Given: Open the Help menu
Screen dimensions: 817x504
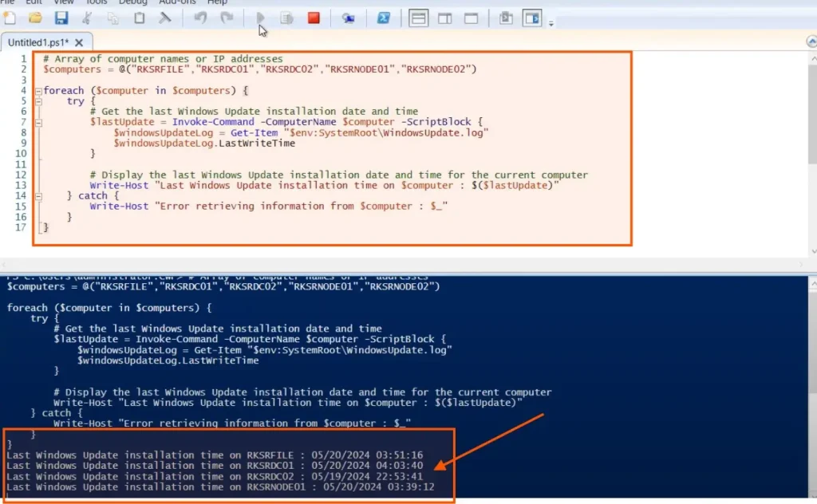Looking at the screenshot, I should pos(217,2).
